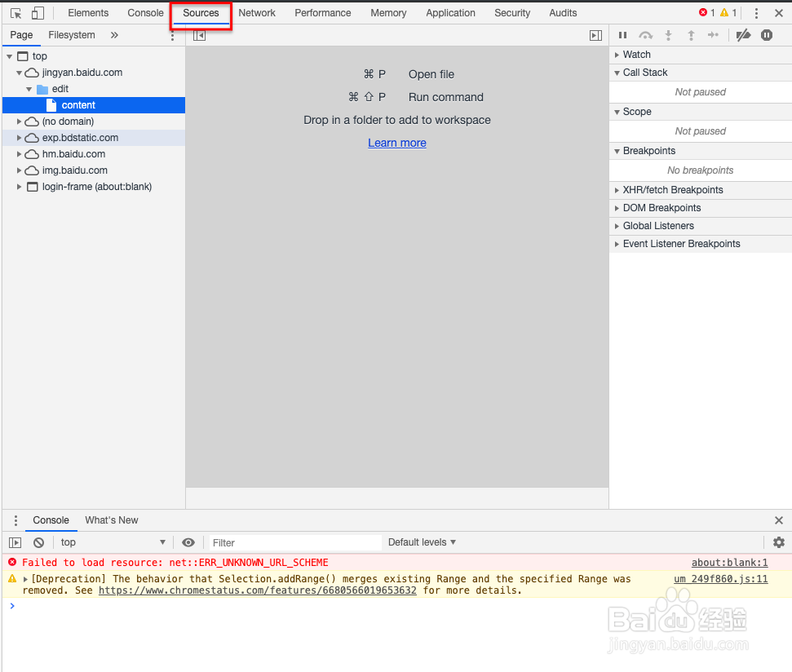The image size is (792, 672).
Task: Switch to the Memory tab
Action: [x=388, y=13]
